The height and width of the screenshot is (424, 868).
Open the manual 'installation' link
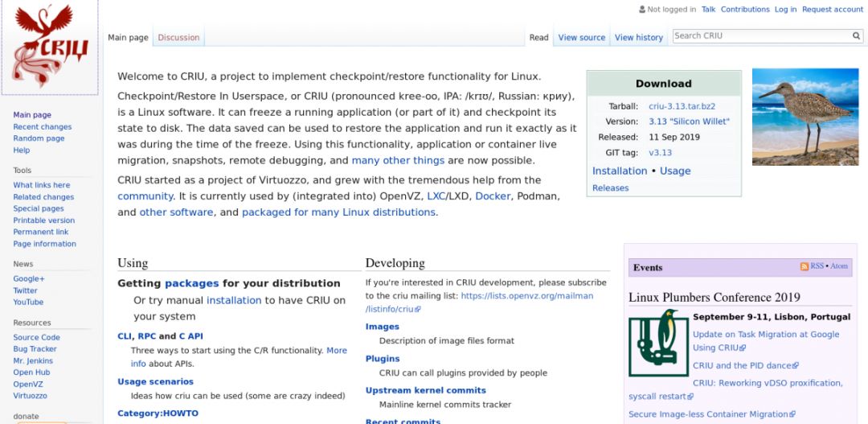[234, 300]
